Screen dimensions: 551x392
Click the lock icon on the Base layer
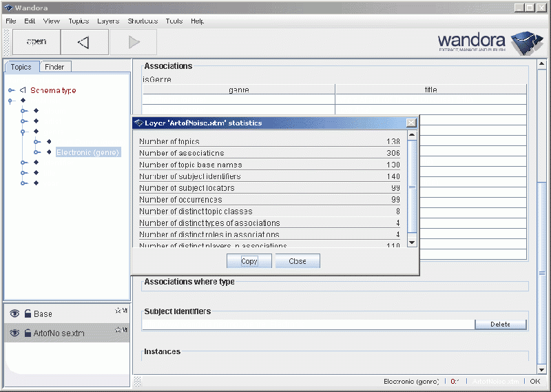pyautogui.click(x=28, y=313)
